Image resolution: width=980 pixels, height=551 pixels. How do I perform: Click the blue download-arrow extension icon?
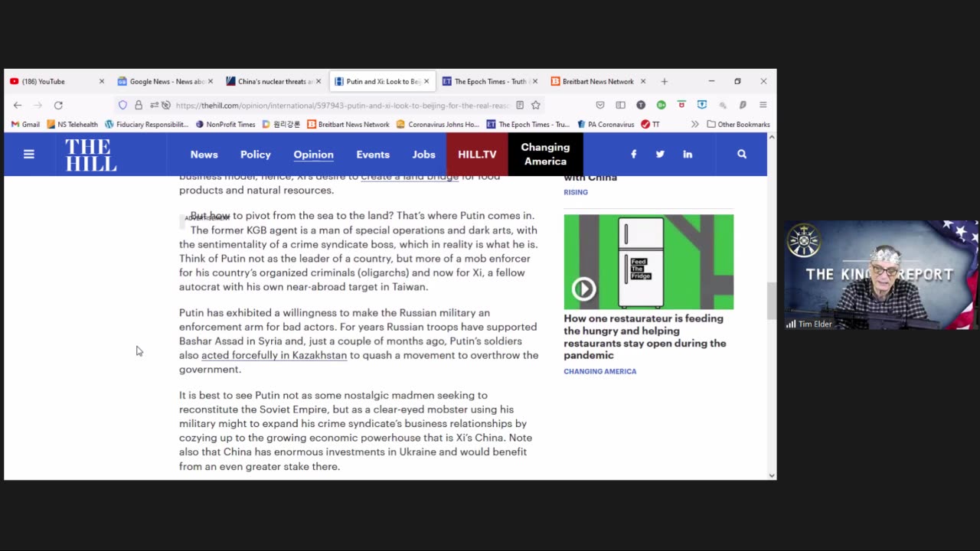point(701,105)
